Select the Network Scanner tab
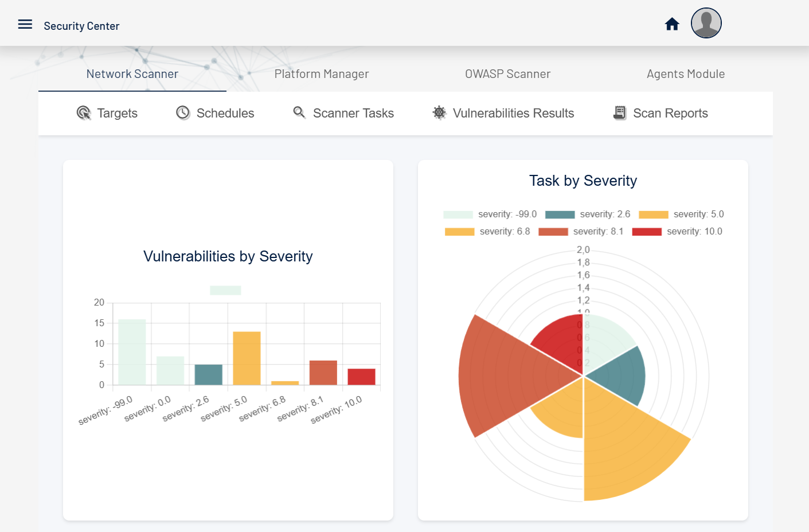The image size is (809, 532). (132, 74)
